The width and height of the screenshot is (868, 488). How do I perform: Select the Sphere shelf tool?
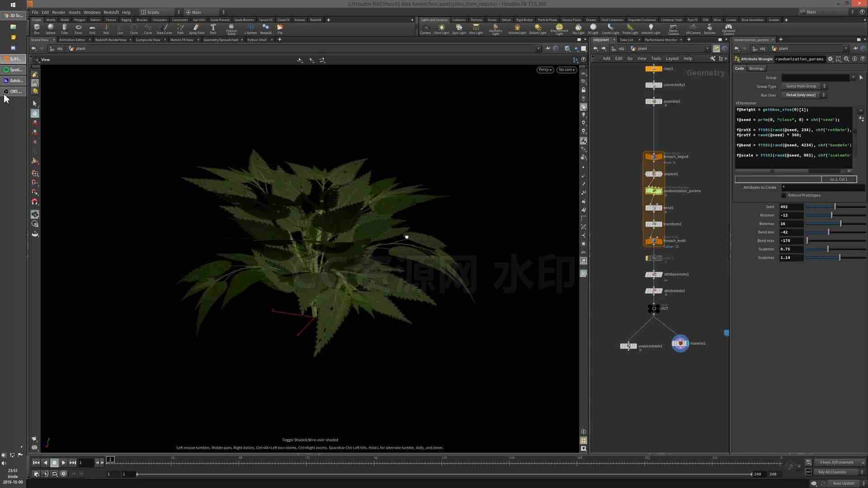pos(51,29)
